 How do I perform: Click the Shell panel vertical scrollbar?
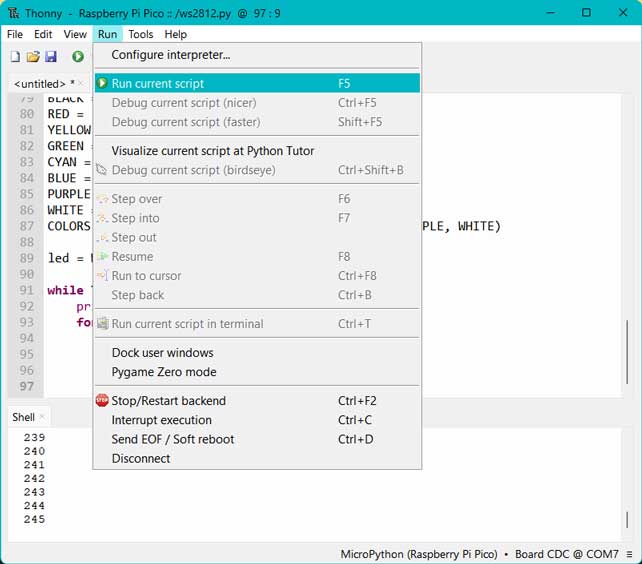pos(627,520)
